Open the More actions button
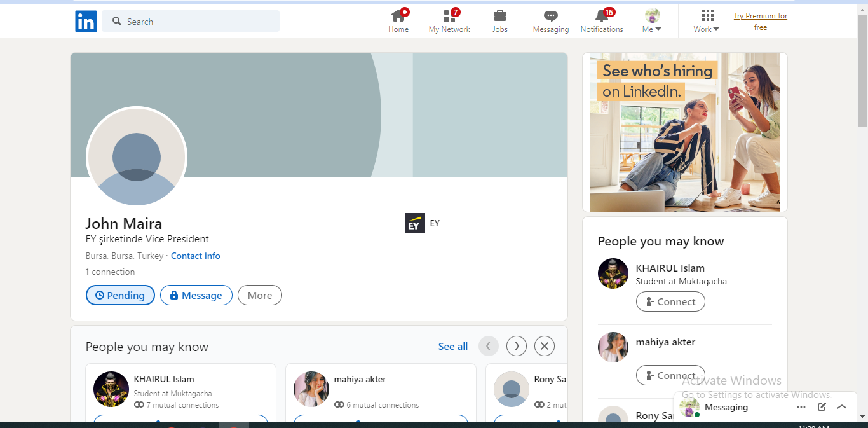Viewport: 868px width, 428px height. (260, 295)
